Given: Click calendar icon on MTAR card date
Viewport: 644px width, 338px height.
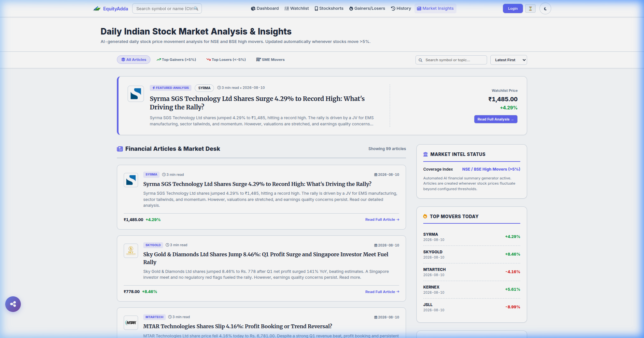Looking at the screenshot, I should (x=376, y=317).
